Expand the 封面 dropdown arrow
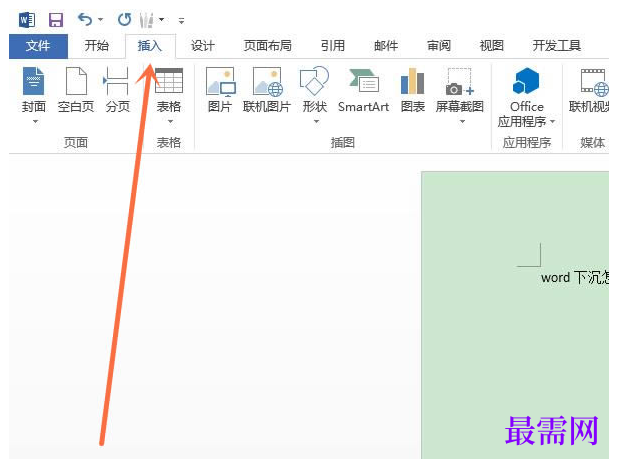The height and width of the screenshot is (462, 617). coord(35,122)
